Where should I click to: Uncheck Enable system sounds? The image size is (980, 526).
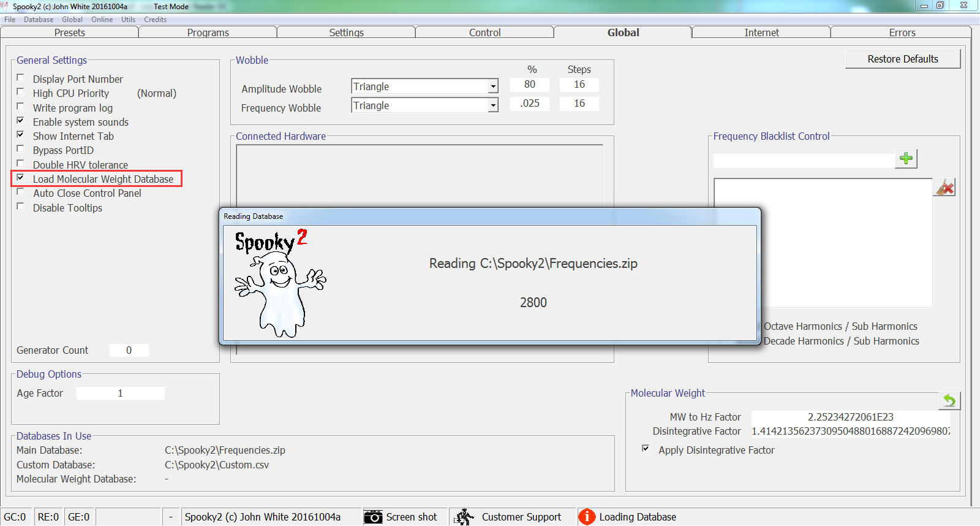point(20,121)
